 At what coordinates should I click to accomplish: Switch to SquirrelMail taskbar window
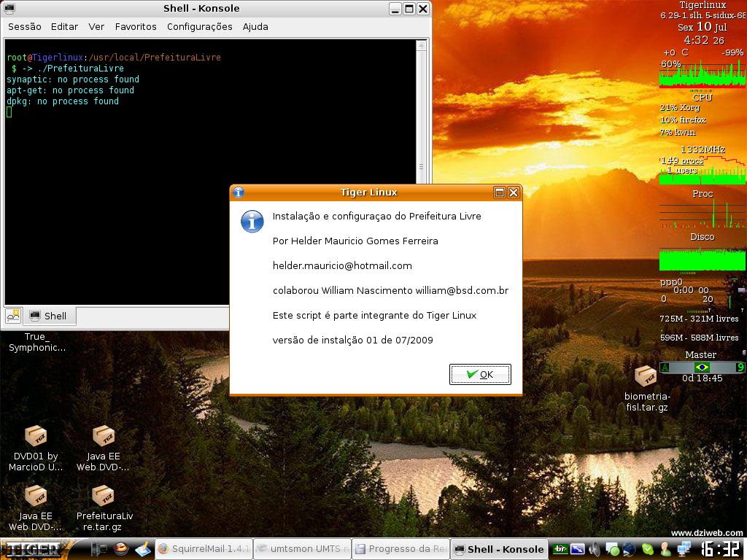coord(204,549)
